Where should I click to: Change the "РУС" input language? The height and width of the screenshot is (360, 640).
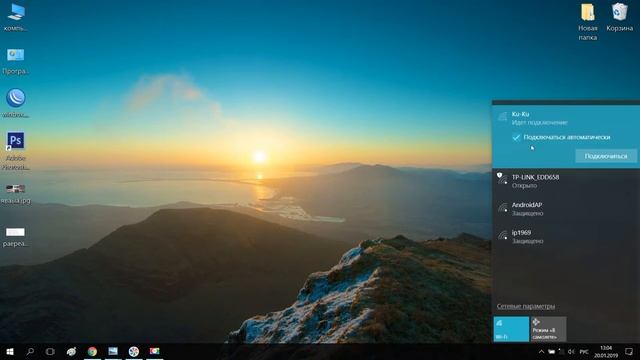click(x=584, y=352)
